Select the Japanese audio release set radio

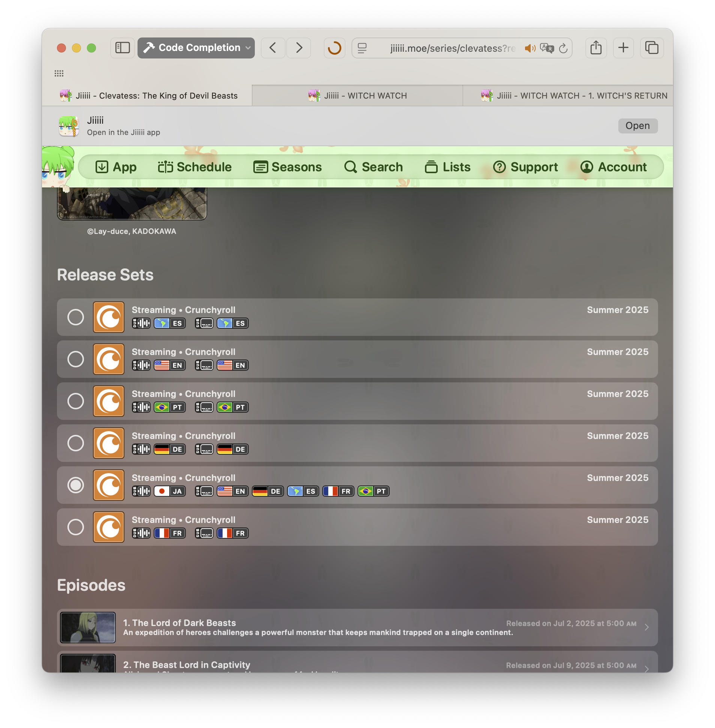75,485
